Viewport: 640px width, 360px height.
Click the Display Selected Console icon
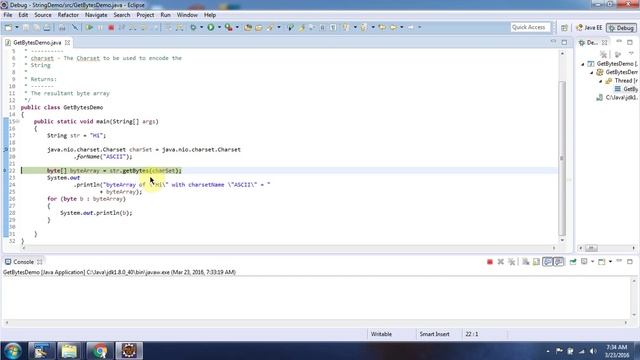point(584,262)
